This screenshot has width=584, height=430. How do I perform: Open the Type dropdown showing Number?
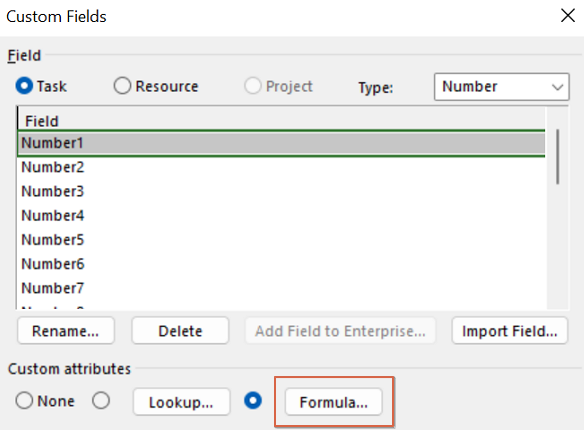[501, 87]
